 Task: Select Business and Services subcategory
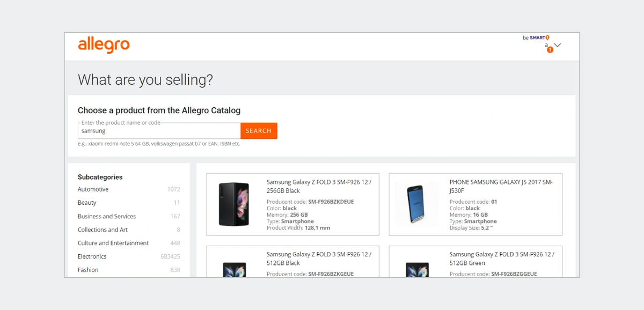pyautogui.click(x=107, y=216)
